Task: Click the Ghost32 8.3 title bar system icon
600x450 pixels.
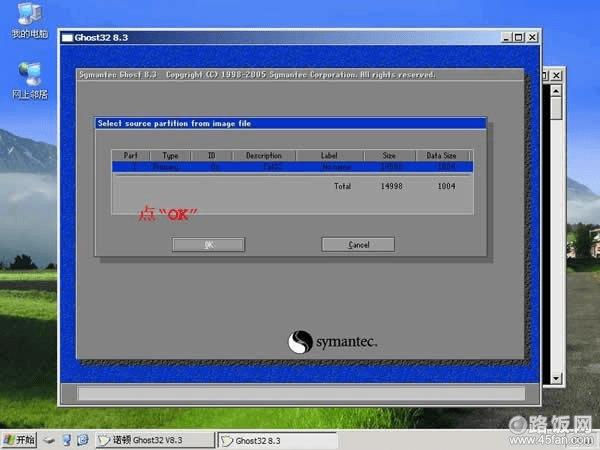Action: 67,38
